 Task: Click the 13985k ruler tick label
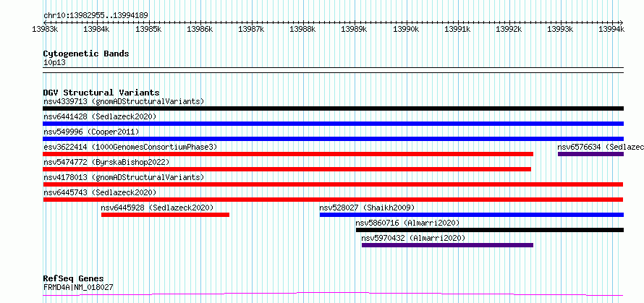tap(148, 29)
